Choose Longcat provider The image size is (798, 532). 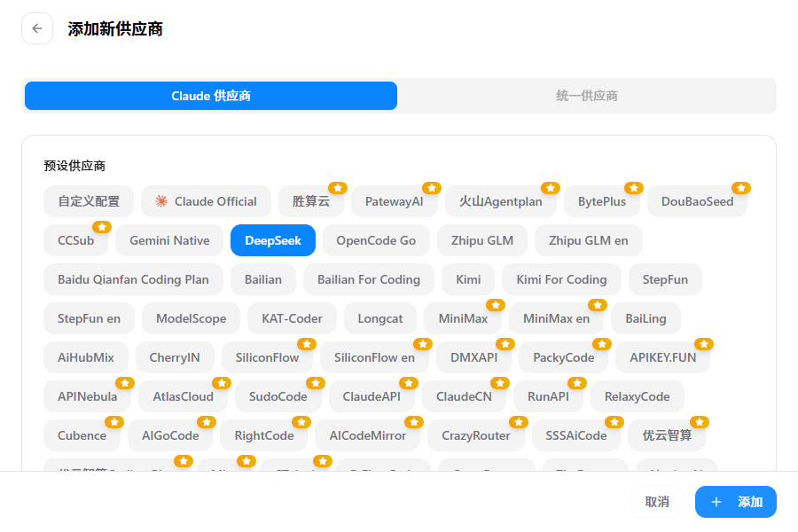[380, 318]
